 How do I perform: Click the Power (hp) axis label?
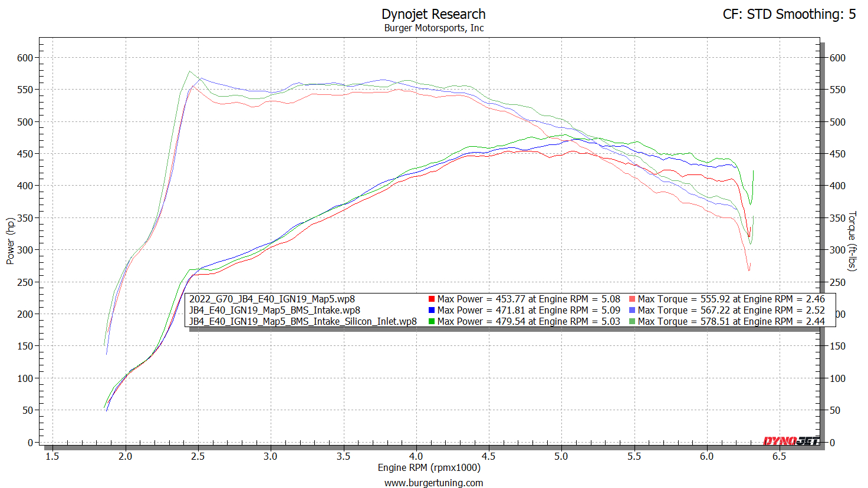[10, 241]
